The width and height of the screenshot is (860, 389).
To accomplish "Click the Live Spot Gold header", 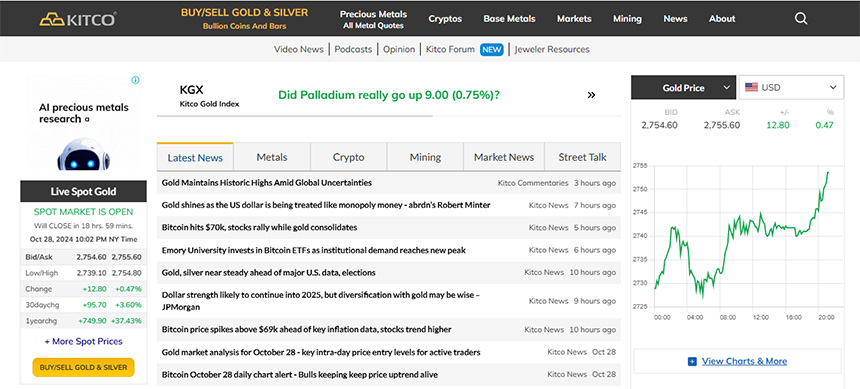I will click(83, 191).
